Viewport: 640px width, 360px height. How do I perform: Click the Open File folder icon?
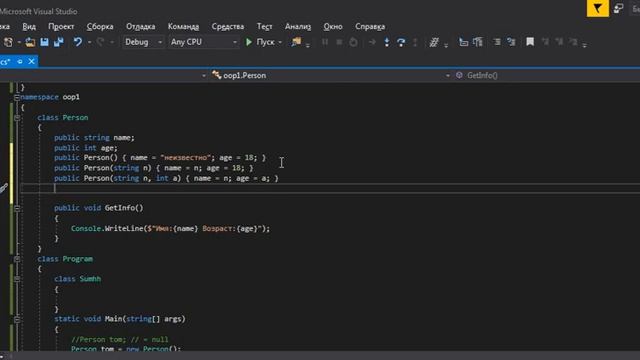[x=30, y=42]
